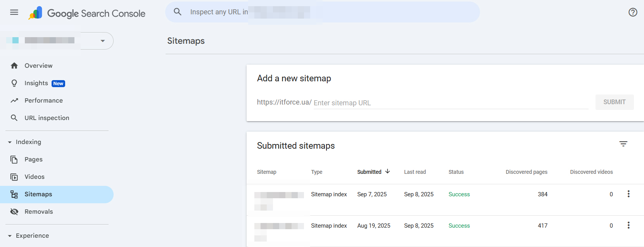Open more options for Sep 7 sitemap
This screenshot has width=644, height=247.
click(628, 194)
